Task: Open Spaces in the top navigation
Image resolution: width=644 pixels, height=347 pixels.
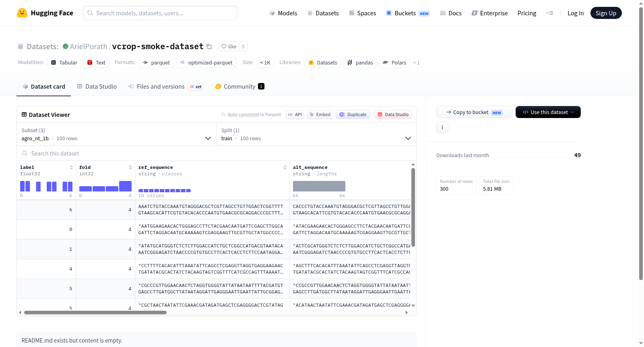Action: pyautogui.click(x=363, y=13)
